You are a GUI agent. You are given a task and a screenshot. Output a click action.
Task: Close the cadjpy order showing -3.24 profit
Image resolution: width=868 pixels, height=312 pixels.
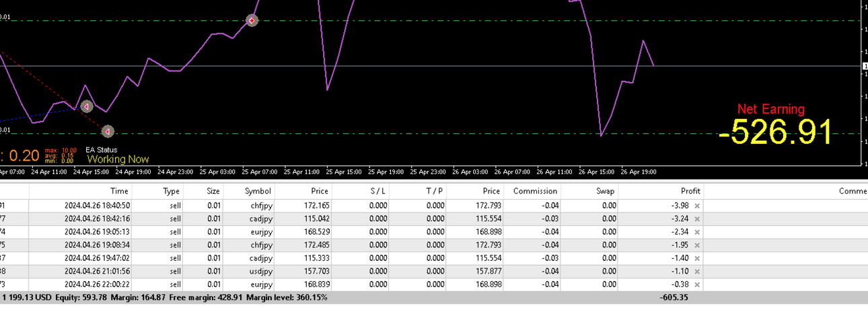click(697, 219)
